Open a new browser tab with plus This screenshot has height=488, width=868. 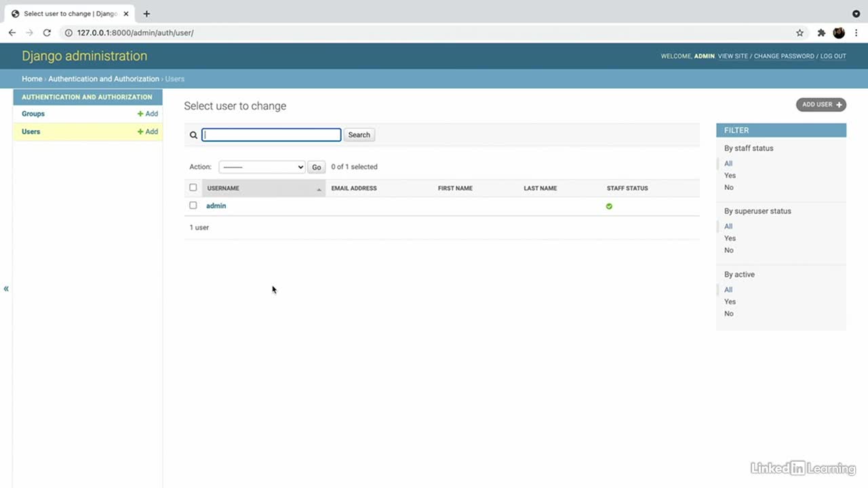tap(146, 14)
